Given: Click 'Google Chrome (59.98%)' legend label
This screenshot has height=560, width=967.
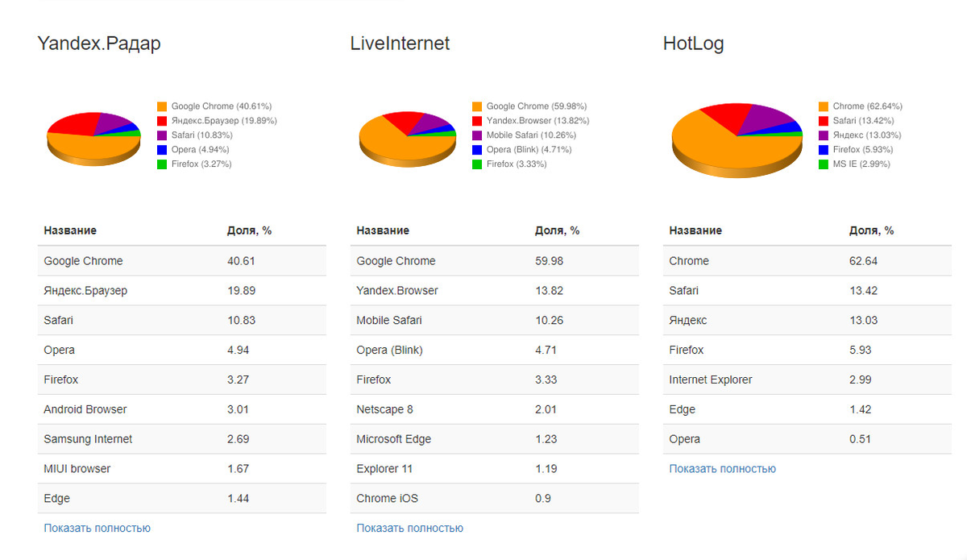Looking at the screenshot, I should point(537,106).
